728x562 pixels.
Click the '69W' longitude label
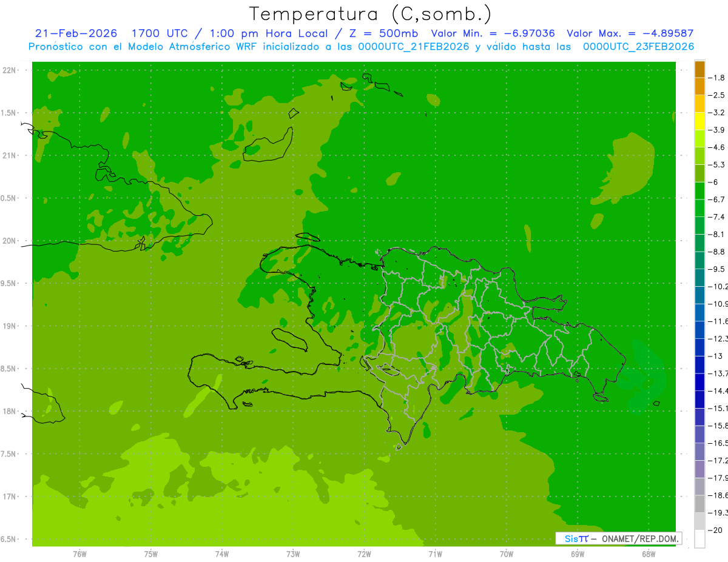pyautogui.click(x=578, y=554)
